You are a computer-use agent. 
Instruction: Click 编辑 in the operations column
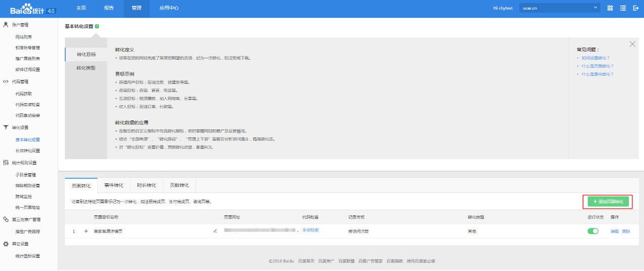pyautogui.click(x=615, y=231)
